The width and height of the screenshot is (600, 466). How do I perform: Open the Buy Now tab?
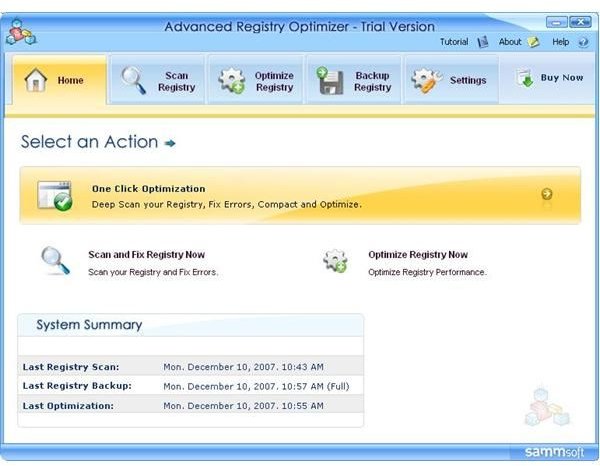(549, 78)
